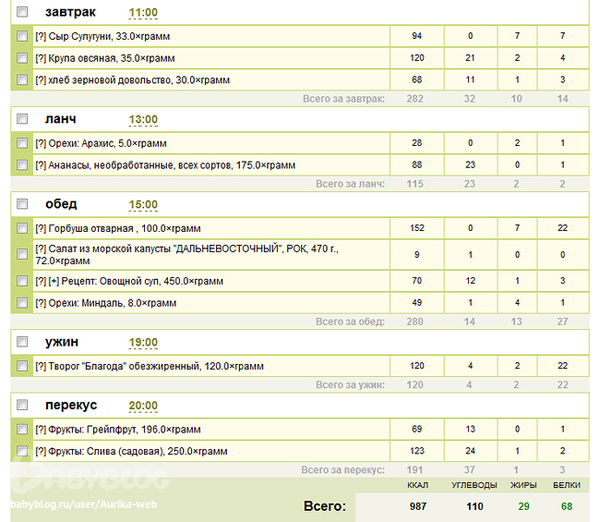Click the total 987 ккал cell

pyautogui.click(x=418, y=507)
